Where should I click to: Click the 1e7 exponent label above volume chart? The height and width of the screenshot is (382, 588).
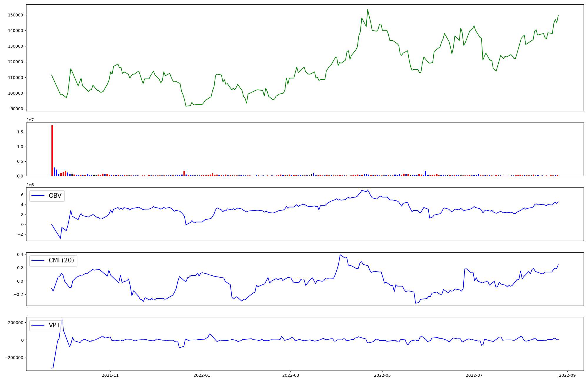pyautogui.click(x=30, y=120)
